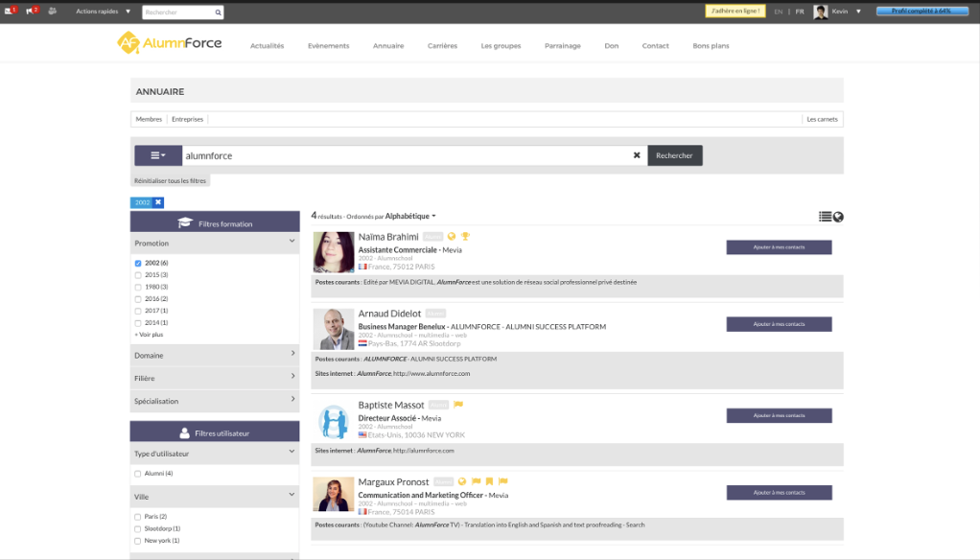The width and height of the screenshot is (980, 560).
Task: Check the New york city filter
Action: (x=137, y=541)
